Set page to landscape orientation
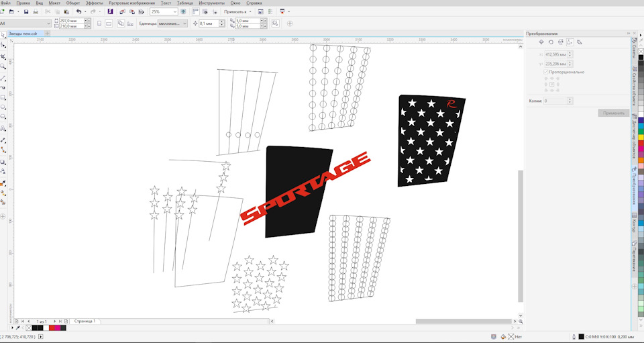Image resolution: width=644 pixels, height=343 pixels. coord(109,23)
